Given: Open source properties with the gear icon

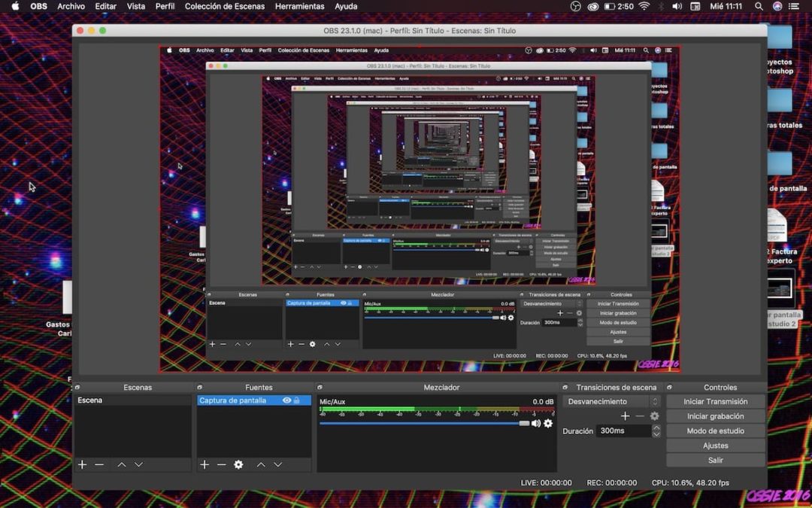Looking at the screenshot, I should [x=238, y=464].
